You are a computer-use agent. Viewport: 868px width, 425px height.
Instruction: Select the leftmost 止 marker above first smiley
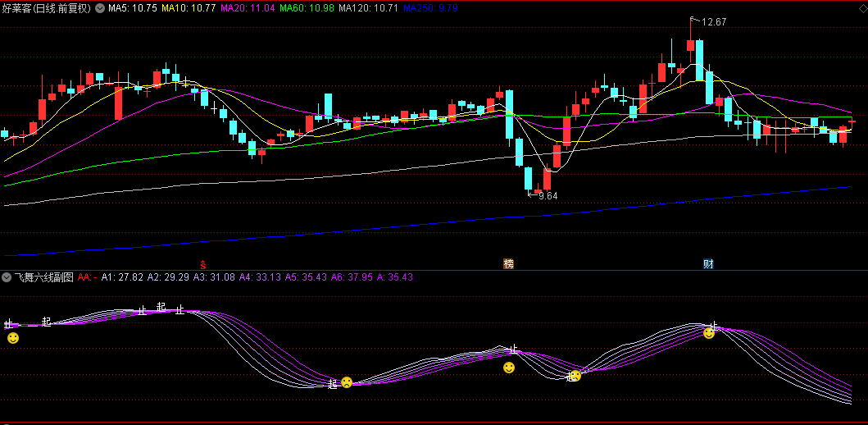pyautogui.click(x=8, y=324)
